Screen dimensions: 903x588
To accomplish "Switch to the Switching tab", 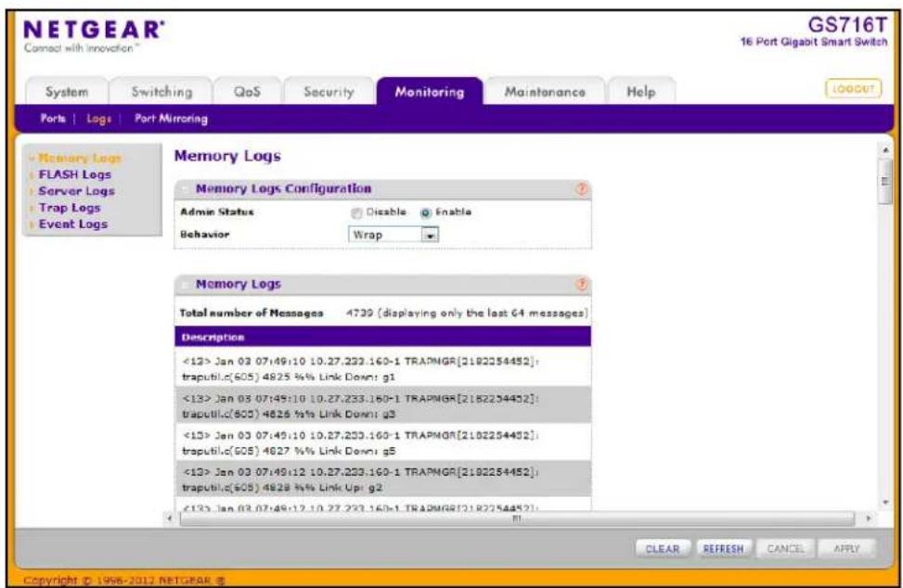I will (x=161, y=92).
